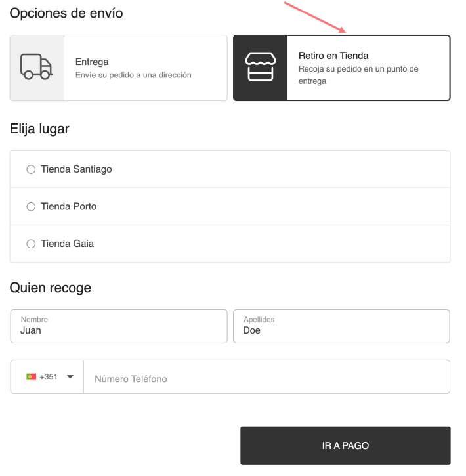Choose the Entrega shipping option
Image resolution: width=466 pixels, height=476 pixels.
119,68
